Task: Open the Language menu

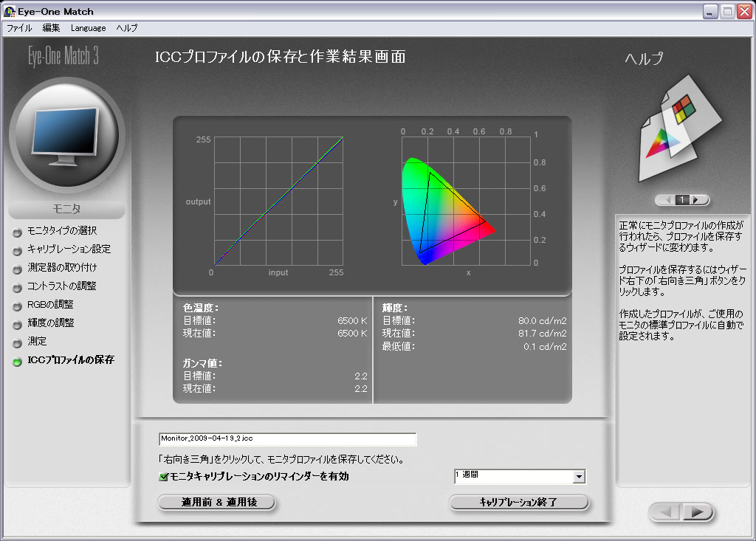Action: click(88, 28)
